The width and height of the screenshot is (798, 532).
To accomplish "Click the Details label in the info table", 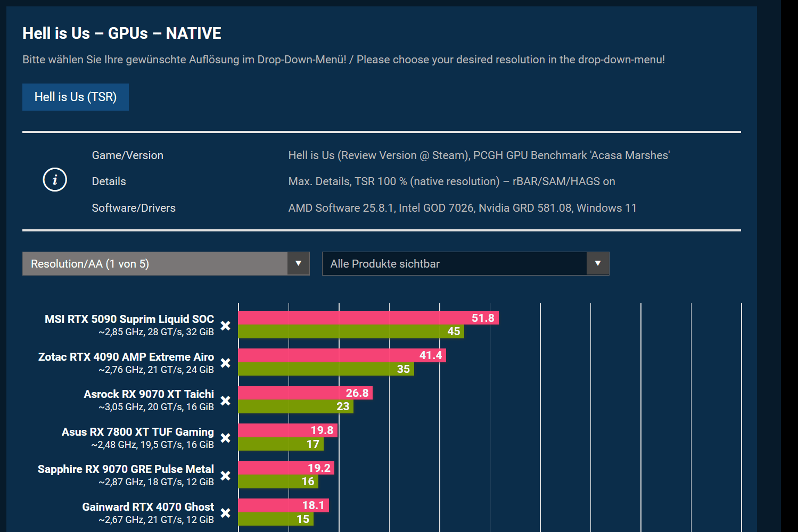I will tap(109, 181).
